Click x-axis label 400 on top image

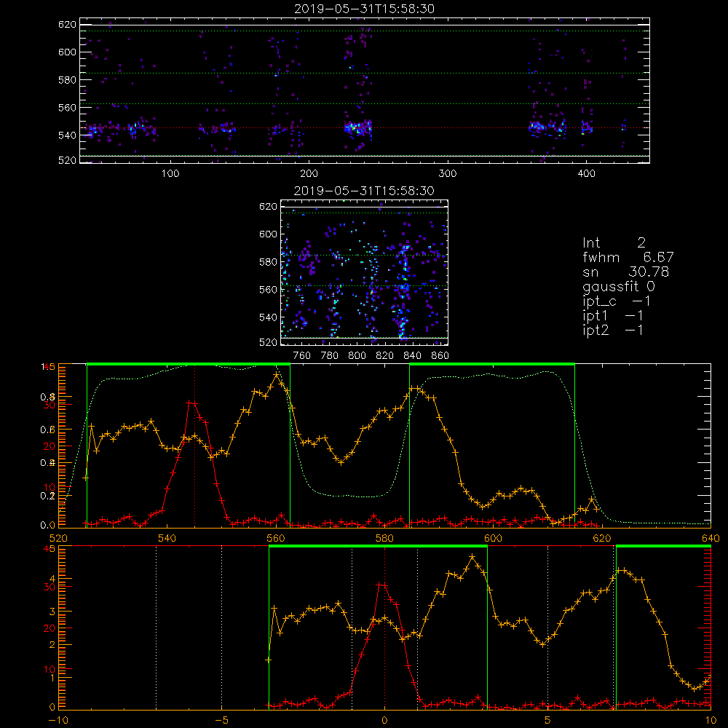click(x=586, y=174)
